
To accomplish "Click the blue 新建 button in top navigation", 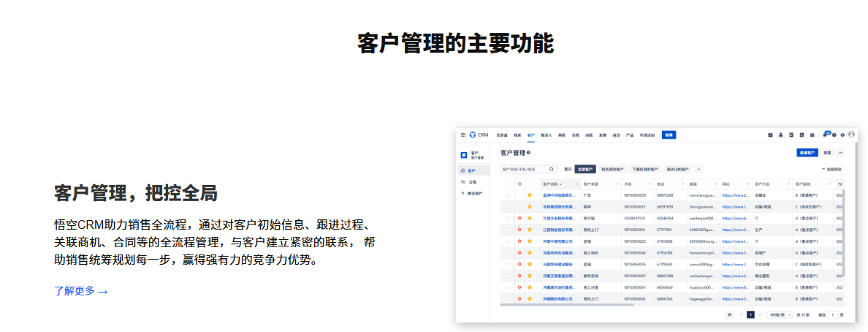I will click(669, 135).
